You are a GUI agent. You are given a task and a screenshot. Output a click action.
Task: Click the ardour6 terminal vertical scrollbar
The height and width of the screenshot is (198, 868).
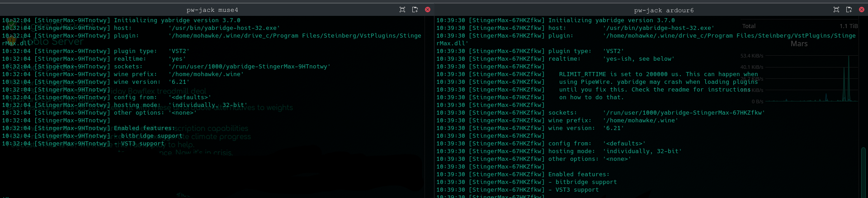[x=864, y=172]
